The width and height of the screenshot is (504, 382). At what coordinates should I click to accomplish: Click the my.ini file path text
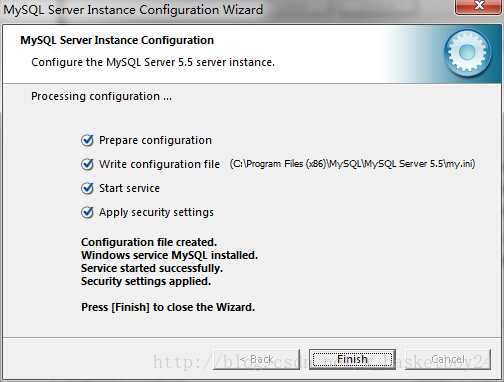(352, 164)
